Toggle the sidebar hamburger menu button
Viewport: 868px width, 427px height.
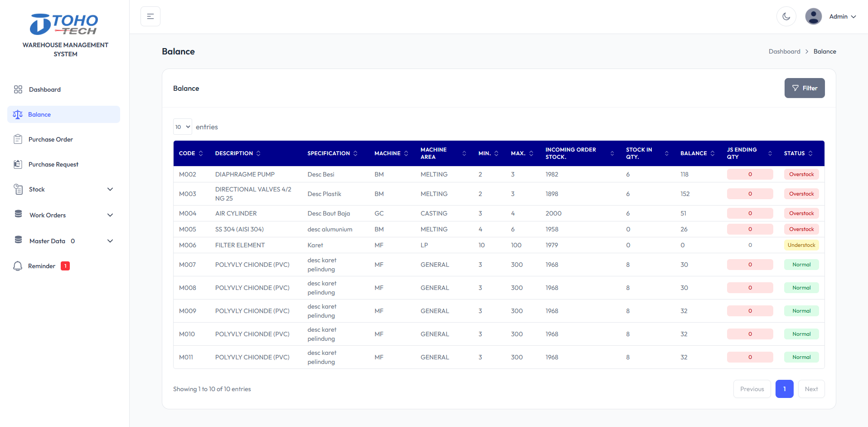tap(150, 16)
